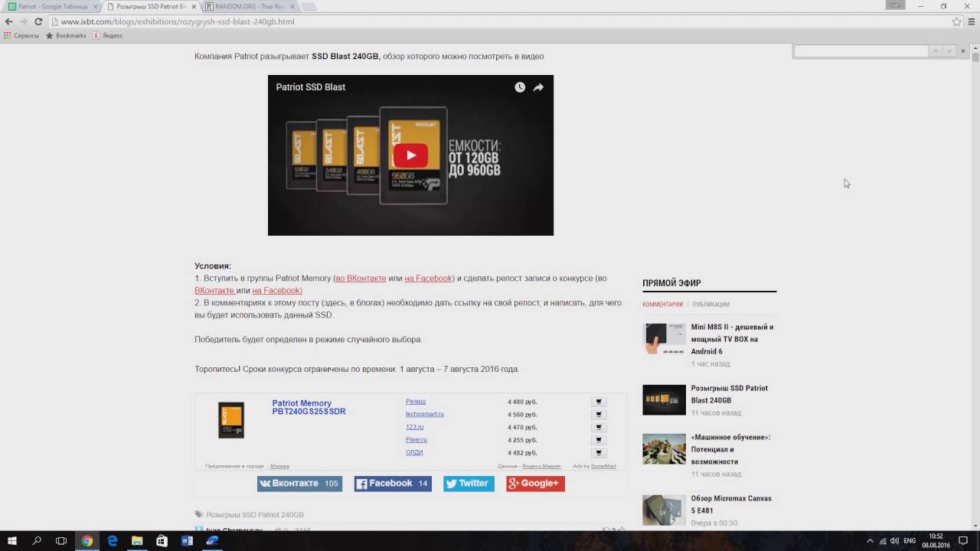Go to next find result arrow
The height and width of the screenshot is (551, 980).
949,51
